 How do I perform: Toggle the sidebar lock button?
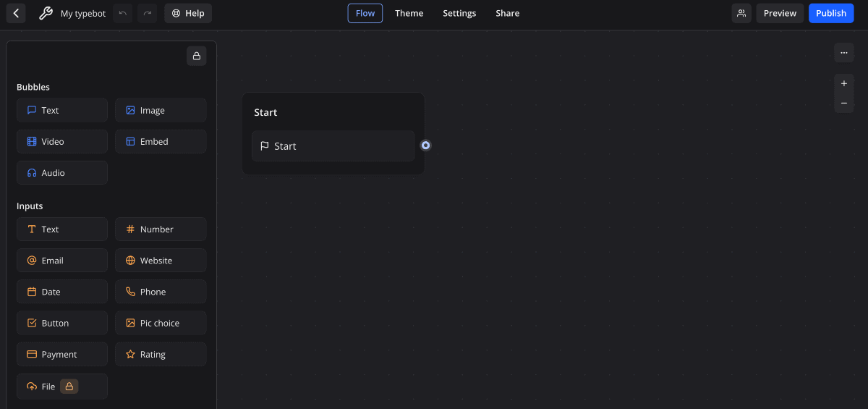point(196,56)
